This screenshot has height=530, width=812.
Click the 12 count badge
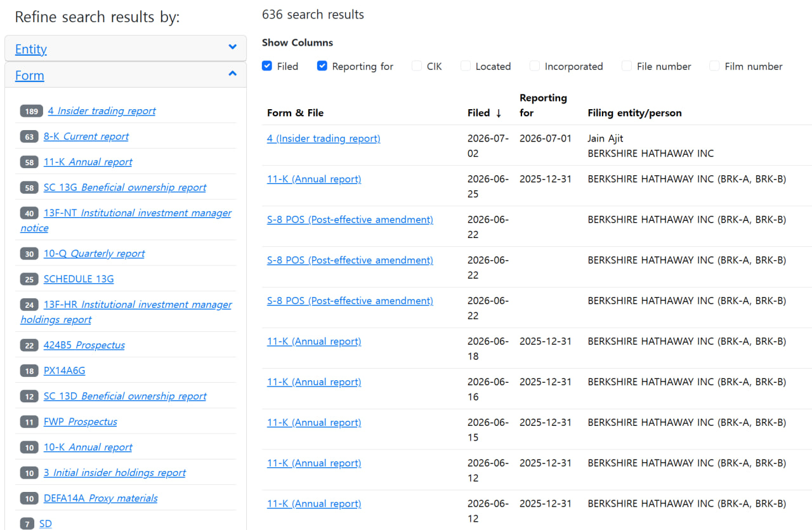point(29,396)
